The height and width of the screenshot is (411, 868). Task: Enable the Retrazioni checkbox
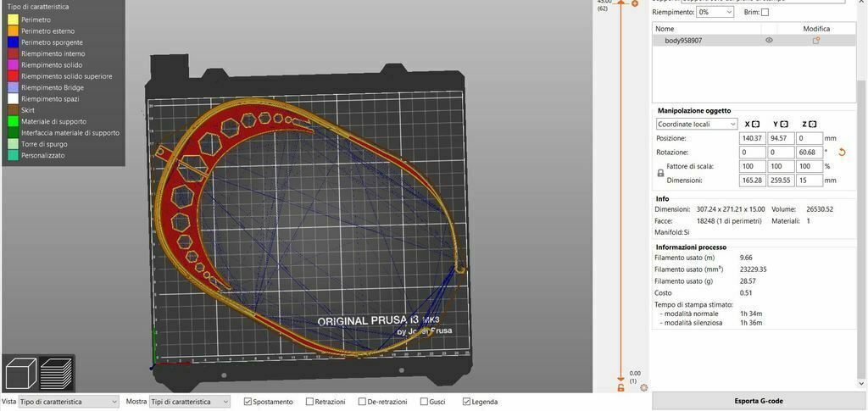[310, 402]
